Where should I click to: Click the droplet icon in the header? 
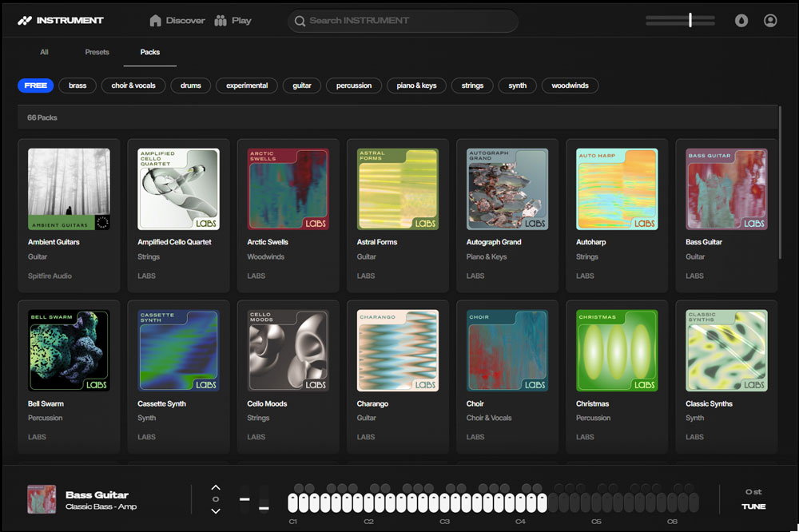741,21
